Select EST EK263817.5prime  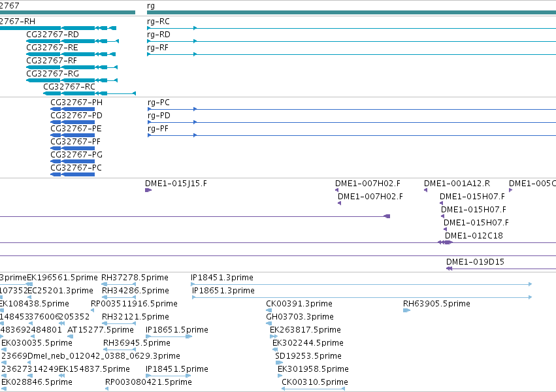tap(273, 336)
